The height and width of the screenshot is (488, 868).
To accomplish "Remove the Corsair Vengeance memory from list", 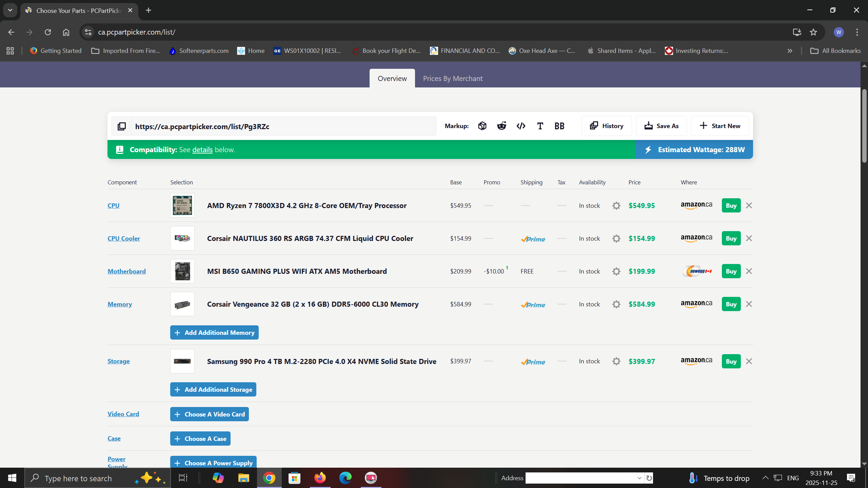I will (x=749, y=304).
